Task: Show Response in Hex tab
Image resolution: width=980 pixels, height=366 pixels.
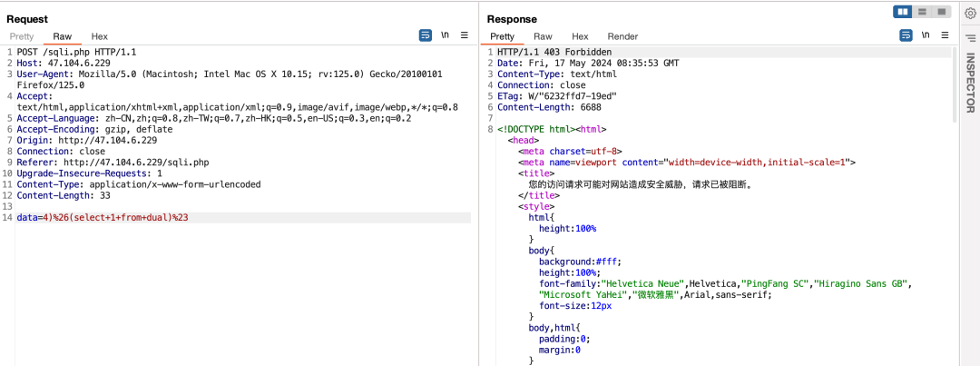Action: 580,36
